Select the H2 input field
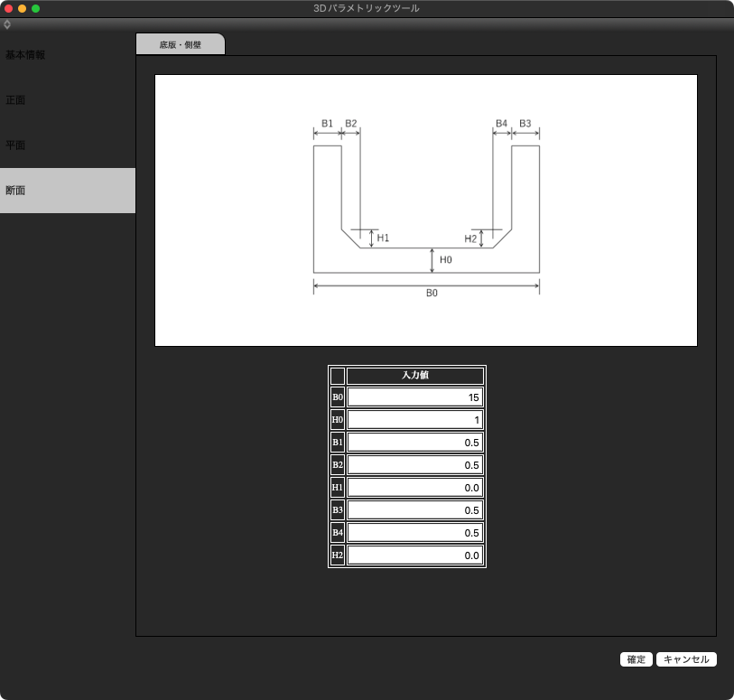The height and width of the screenshot is (700, 734). [415, 555]
